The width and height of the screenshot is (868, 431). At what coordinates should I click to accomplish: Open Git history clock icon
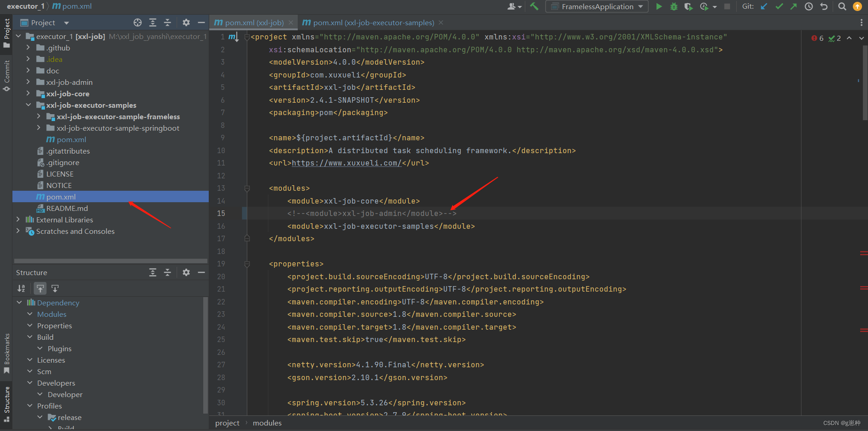(809, 6)
